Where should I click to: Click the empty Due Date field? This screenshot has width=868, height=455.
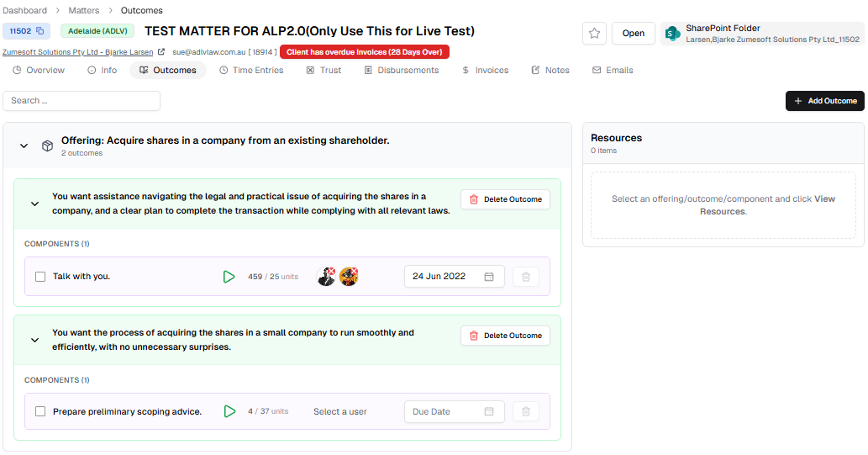pyautogui.click(x=454, y=411)
